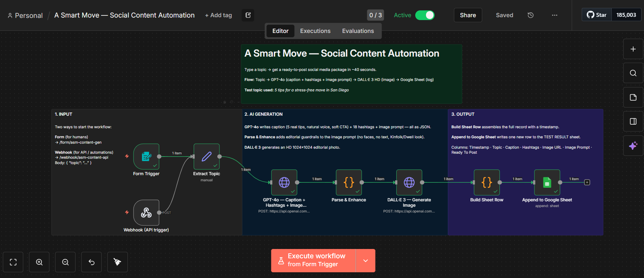Click the Webhook (API trigger) node

(x=146, y=212)
